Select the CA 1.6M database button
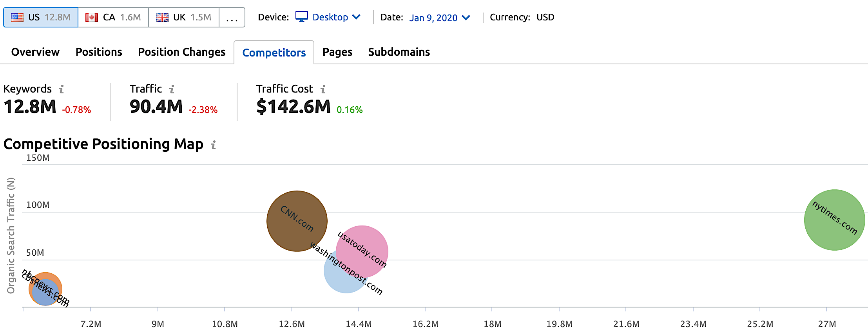Image resolution: width=868 pixels, height=331 pixels. click(x=113, y=17)
